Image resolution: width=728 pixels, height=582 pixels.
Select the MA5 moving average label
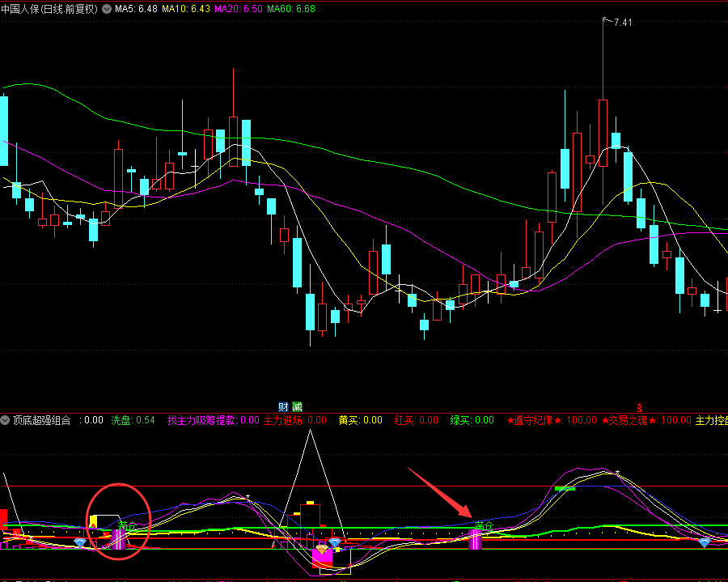[x=135, y=9]
